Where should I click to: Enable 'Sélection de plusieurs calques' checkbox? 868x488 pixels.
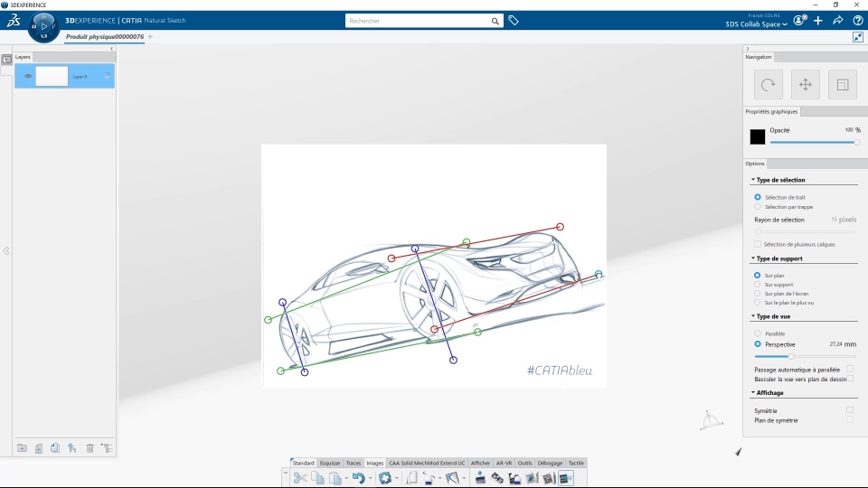click(x=758, y=244)
